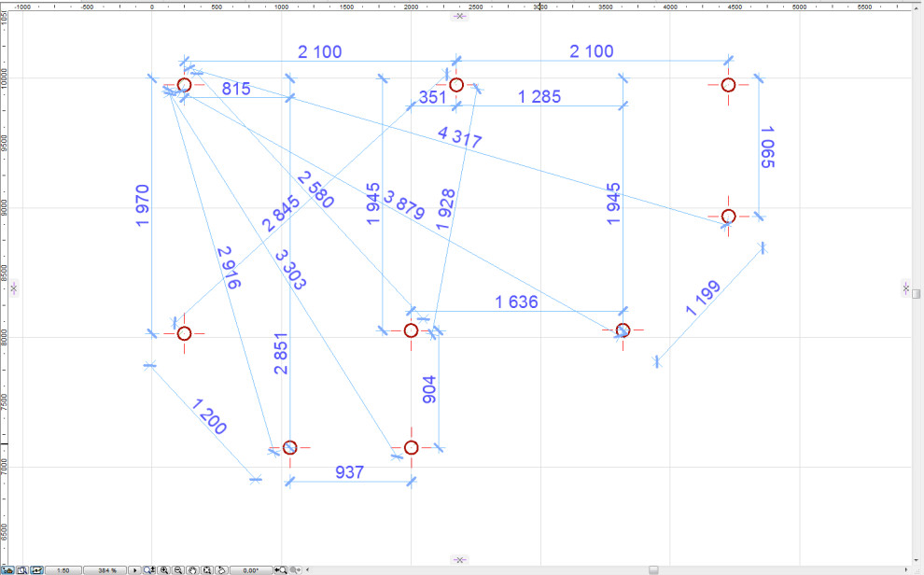Click the purple splitter handle on the right edge
Viewport: 924px width, 575px height.
pyautogui.click(x=905, y=287)
